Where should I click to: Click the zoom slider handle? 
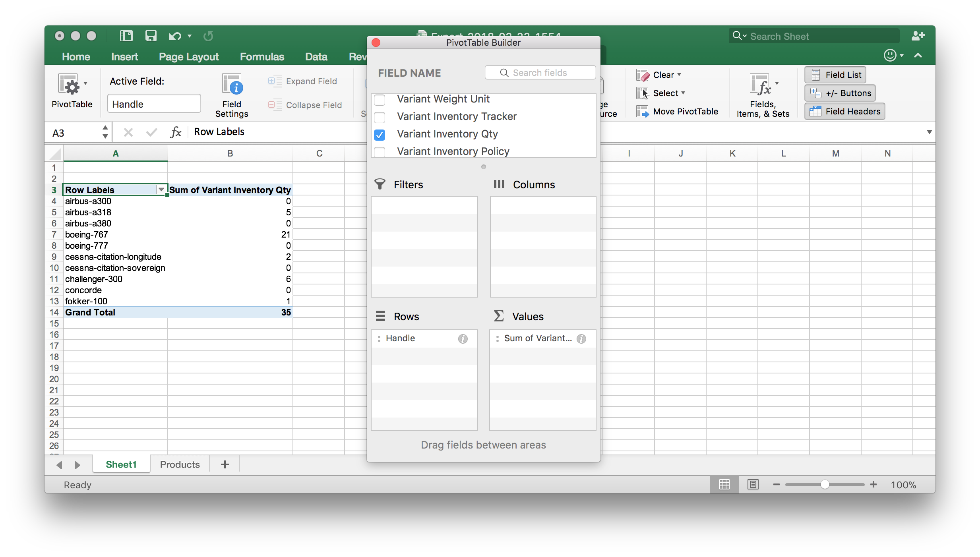(825, 484)
